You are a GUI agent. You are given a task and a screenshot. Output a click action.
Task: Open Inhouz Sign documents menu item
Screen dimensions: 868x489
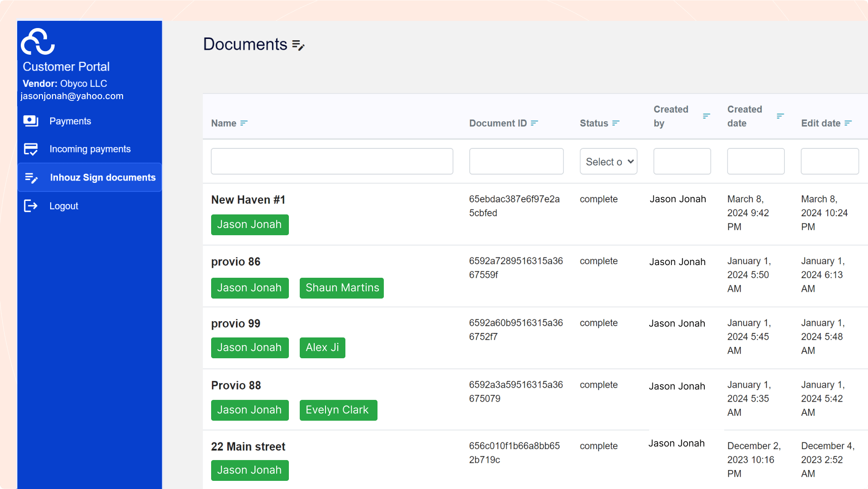click(103, 177)
